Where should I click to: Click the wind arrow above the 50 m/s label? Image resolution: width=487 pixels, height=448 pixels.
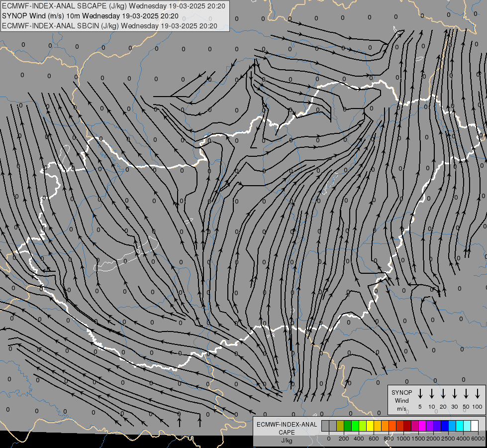click(x=466, y=394)
